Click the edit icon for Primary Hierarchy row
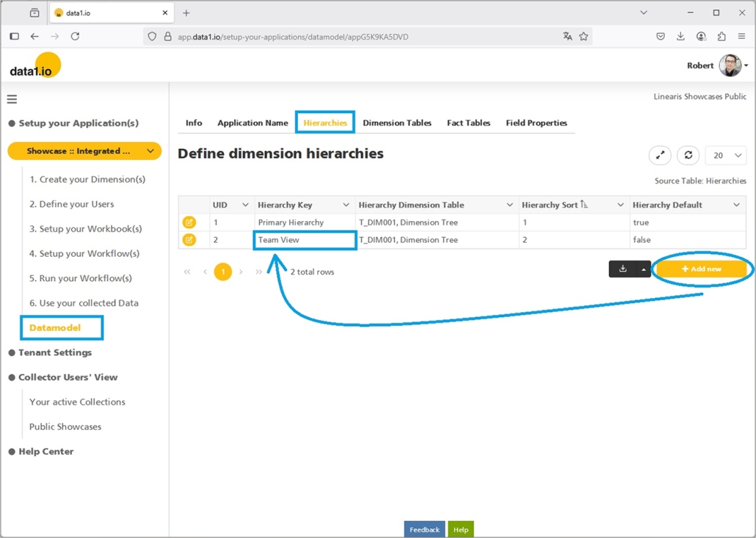The height and width of the screenshot is (538, 756). [x=189, y=222]
